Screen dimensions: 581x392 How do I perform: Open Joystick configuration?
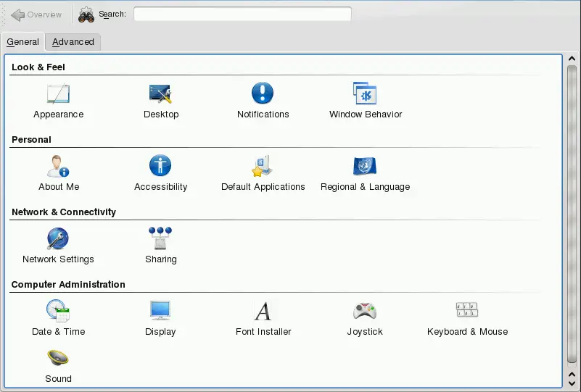365,312
